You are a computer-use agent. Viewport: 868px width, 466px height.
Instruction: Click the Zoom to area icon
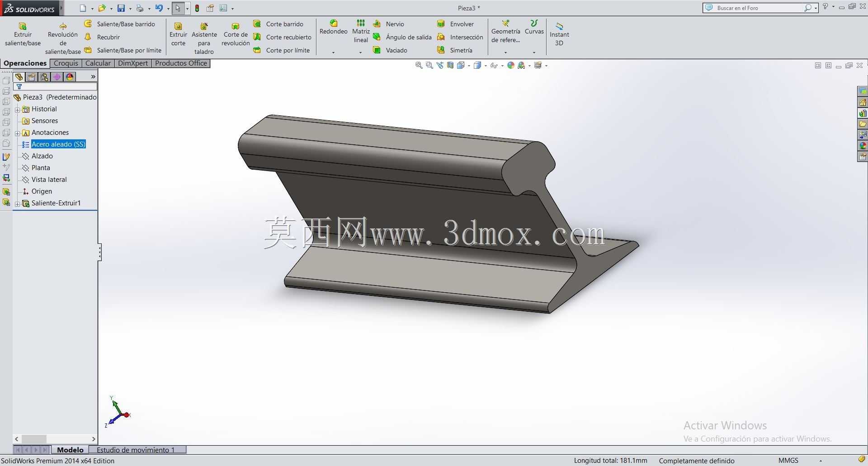[429, 66]
